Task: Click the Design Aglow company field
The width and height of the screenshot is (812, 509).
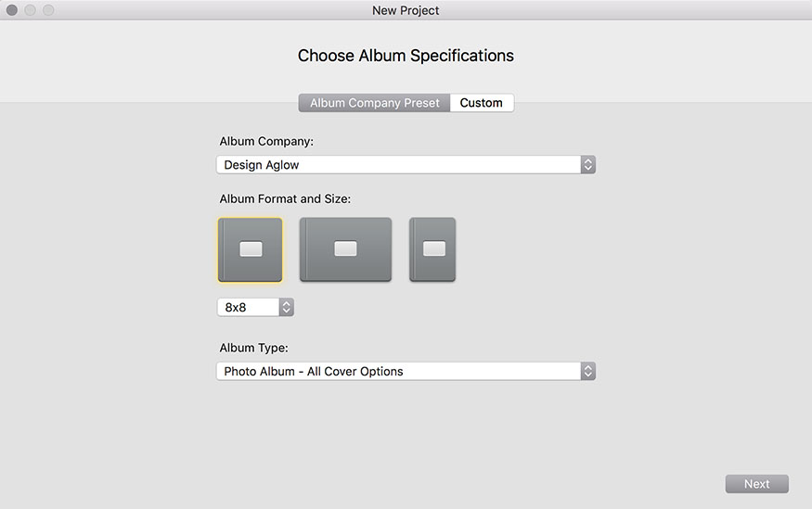Action: click(x=406, y=164)
